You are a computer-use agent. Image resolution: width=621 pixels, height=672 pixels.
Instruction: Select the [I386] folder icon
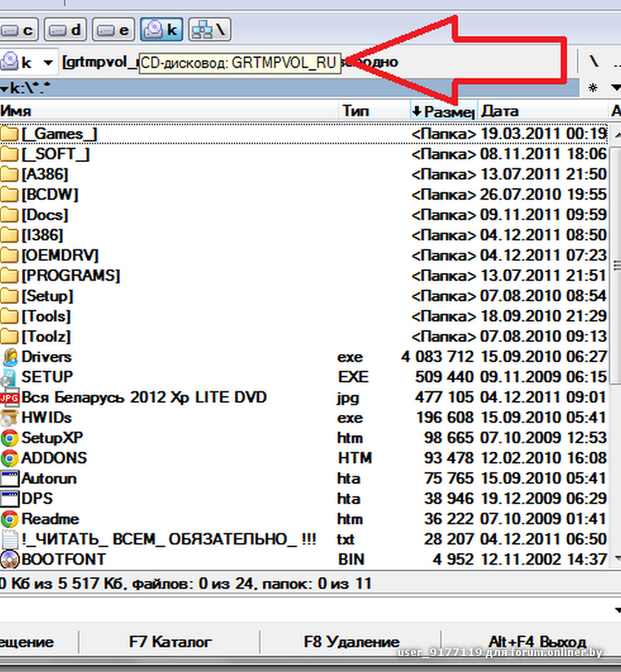[x=9, y=235]
